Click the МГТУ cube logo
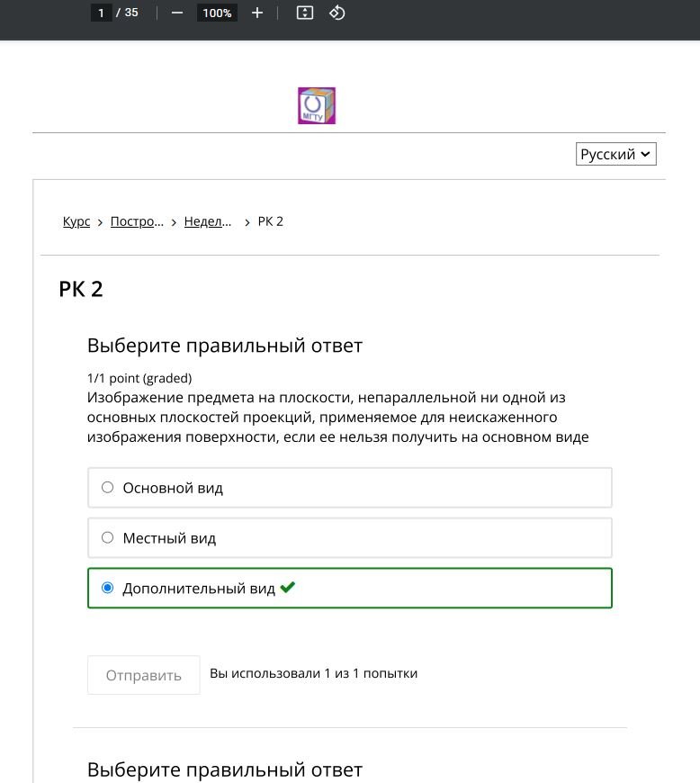700x783 pixels. 317,105
